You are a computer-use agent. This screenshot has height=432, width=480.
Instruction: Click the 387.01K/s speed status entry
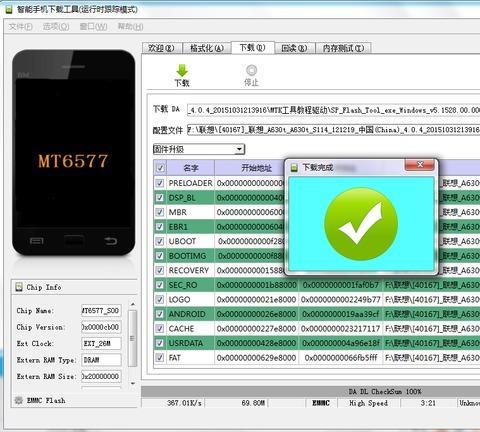[x=184, y=403]
